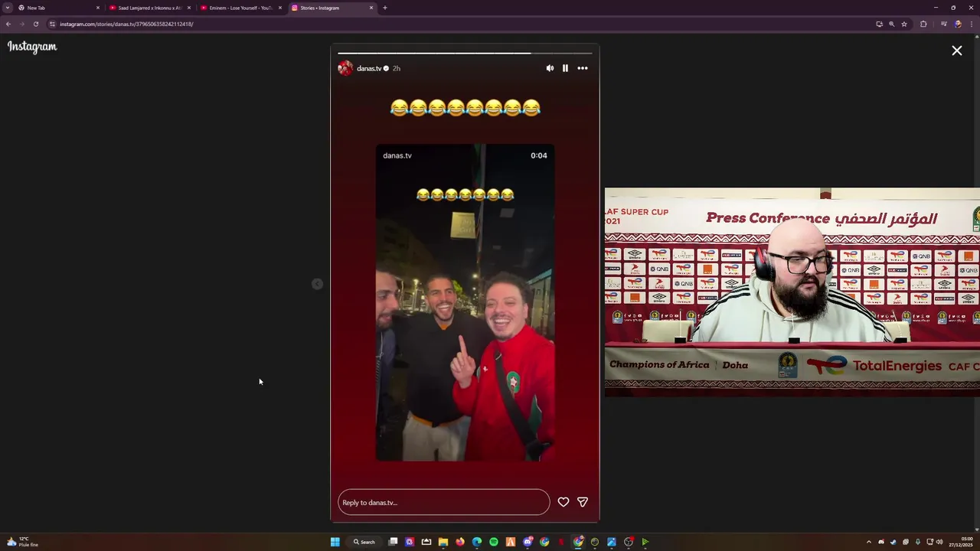Open Chrome three-dot menu
The image size is (980, 551).
(971, 24)
